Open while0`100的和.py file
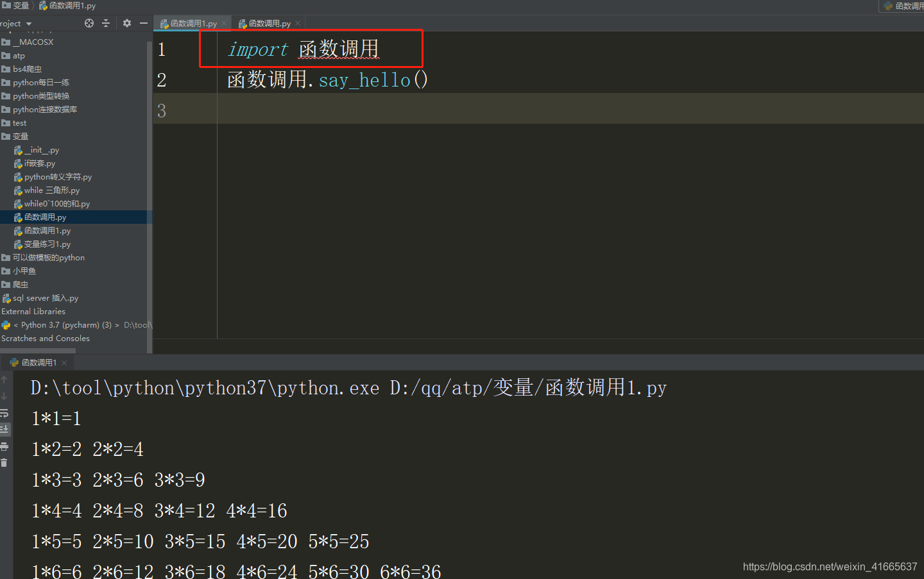 pyautogui.click(x=52, y=204)
